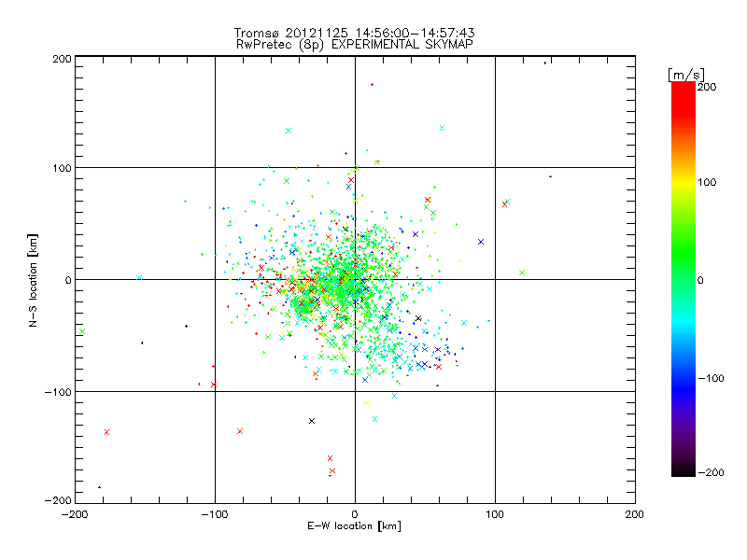Click the colorbar label '-200'
Image resolution: width=747 pixels, height=560 pixels.
pyautogui.click(x=711, y=472)
